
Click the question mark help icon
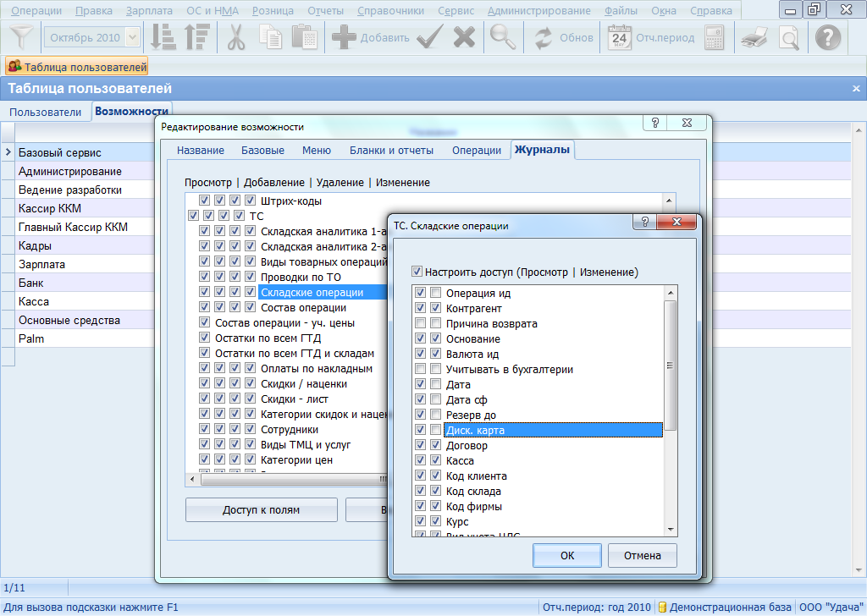point(827,37)
